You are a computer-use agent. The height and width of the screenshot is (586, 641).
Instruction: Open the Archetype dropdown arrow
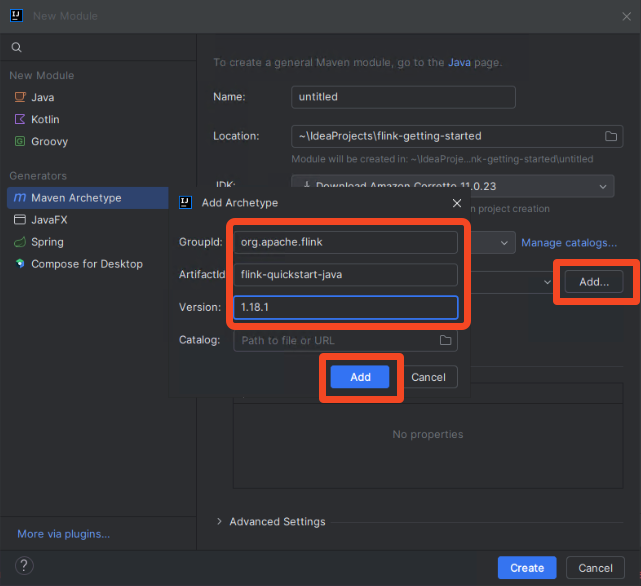pos(547,282)
